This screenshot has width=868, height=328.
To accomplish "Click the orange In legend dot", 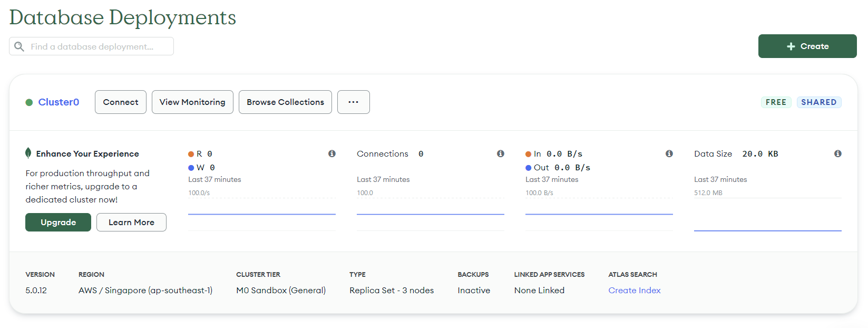I will (529, 154).
